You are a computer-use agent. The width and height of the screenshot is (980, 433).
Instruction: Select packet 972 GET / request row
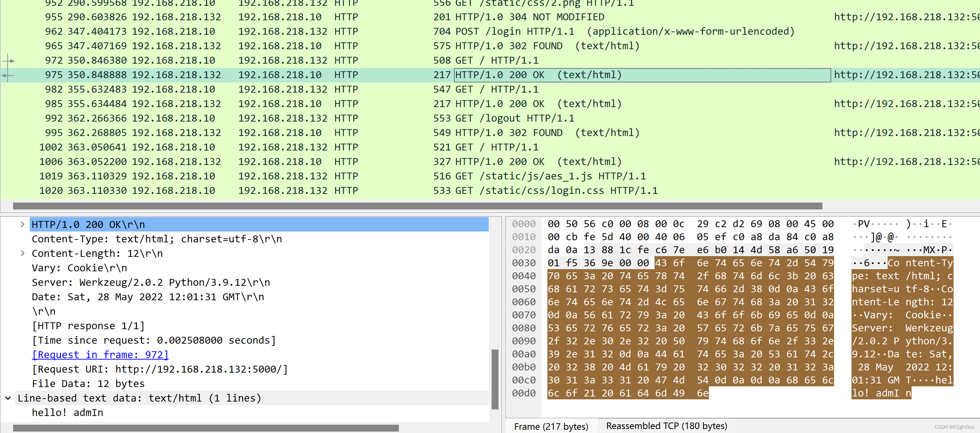tap(490, 60)
